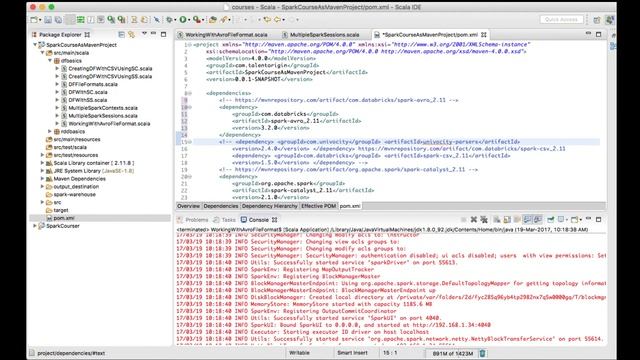
Task: Click line 15 fold marker in editor gutter
Action: (190, 142)
